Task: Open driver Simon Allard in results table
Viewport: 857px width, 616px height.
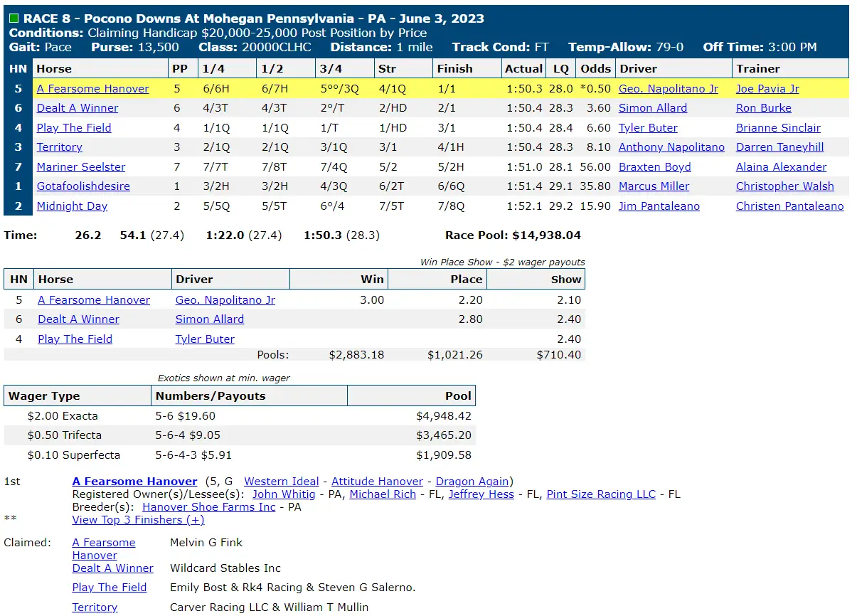Action: [x=653, y=108]
